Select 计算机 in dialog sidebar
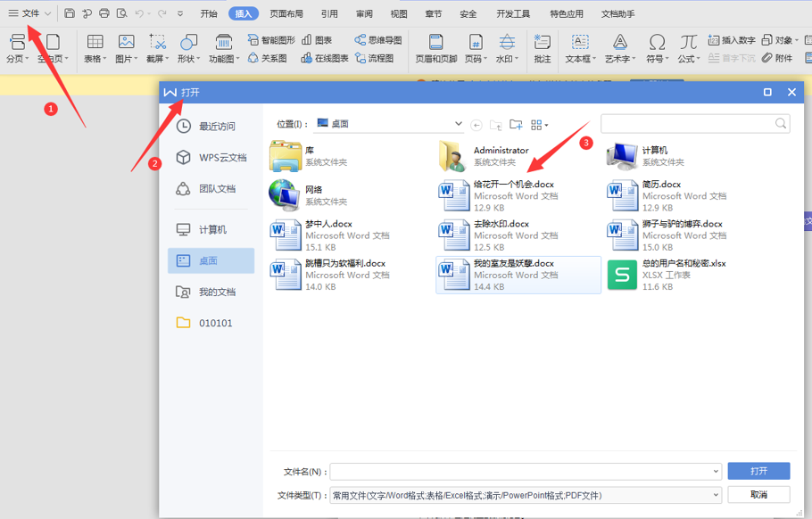Image resolution: width=812 pixels, height=519 pixels. tap(211, 229)
